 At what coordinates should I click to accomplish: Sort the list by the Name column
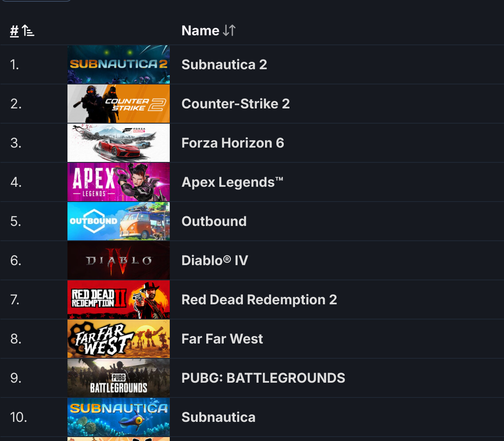[x=208, y=31]
